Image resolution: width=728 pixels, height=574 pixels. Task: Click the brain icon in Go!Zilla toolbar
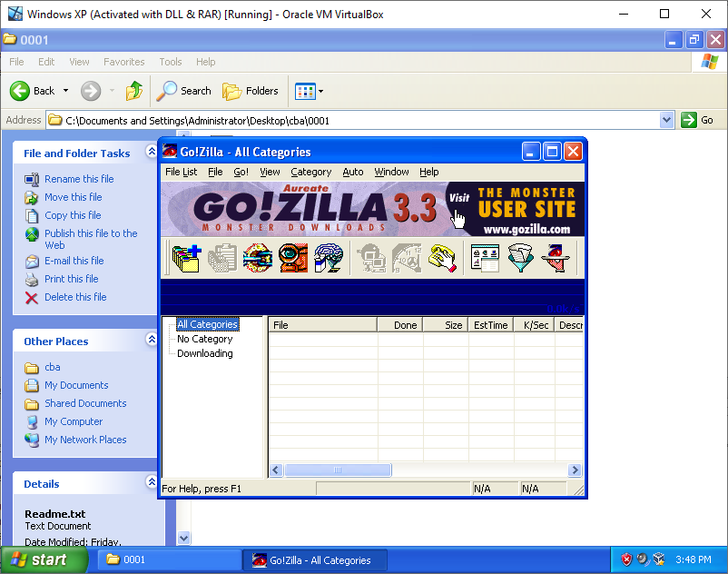click(x=329, y=258)
